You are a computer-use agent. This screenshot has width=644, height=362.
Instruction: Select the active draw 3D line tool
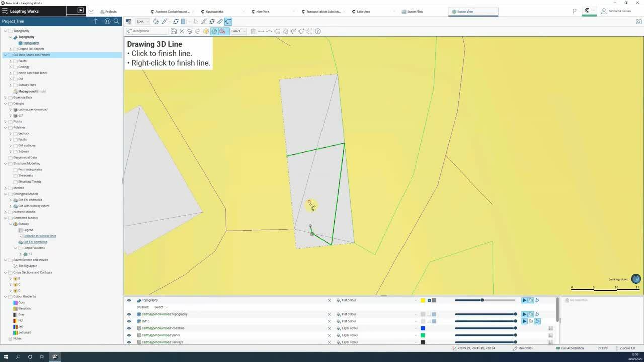coord(228,21)
